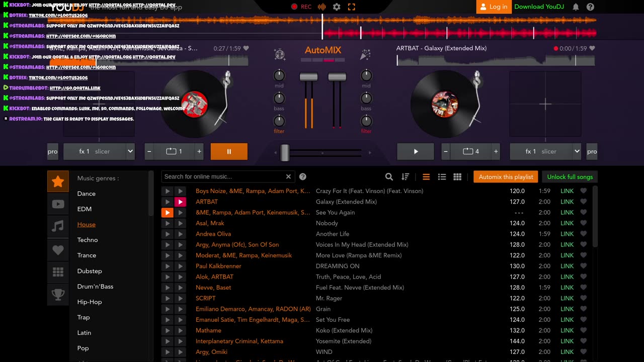Increase left deck loop length with plus
This screenshot has width=644, height=362.
click(199, 151)
